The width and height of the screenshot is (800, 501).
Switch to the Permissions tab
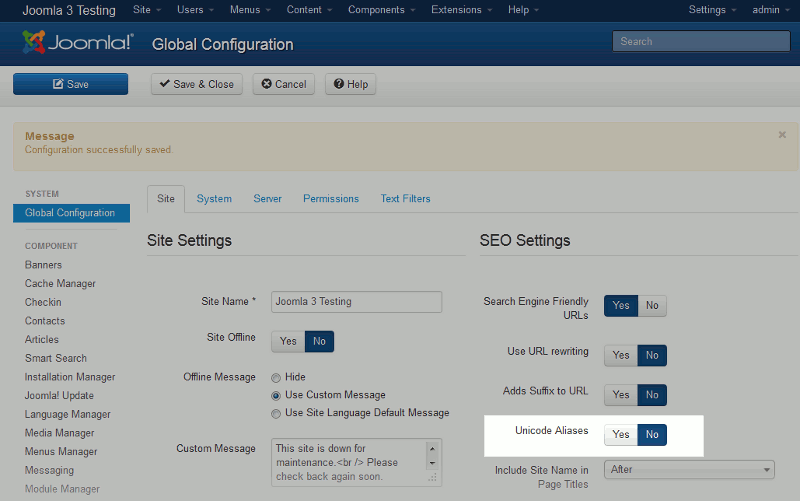tap(330, 199)
